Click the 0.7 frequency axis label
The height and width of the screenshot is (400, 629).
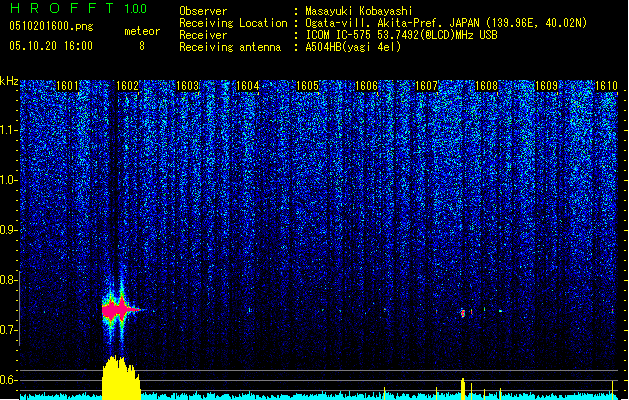click(9, 330)
